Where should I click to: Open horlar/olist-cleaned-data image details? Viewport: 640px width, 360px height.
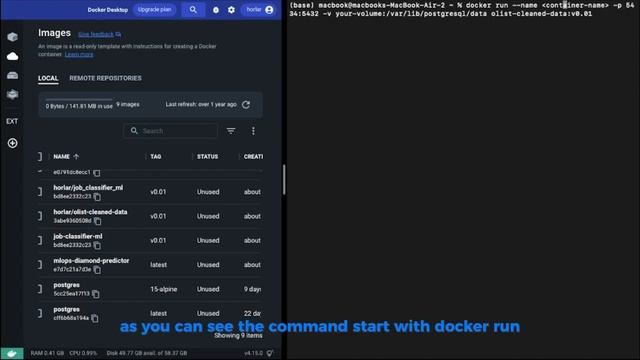click(x=90, y=212)
